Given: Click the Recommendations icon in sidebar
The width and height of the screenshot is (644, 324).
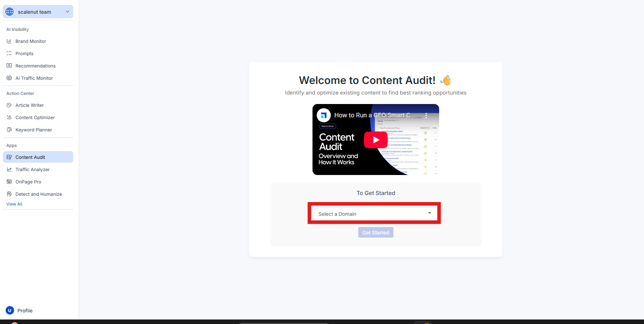Looking at the screenshot, I should (9, 66).
